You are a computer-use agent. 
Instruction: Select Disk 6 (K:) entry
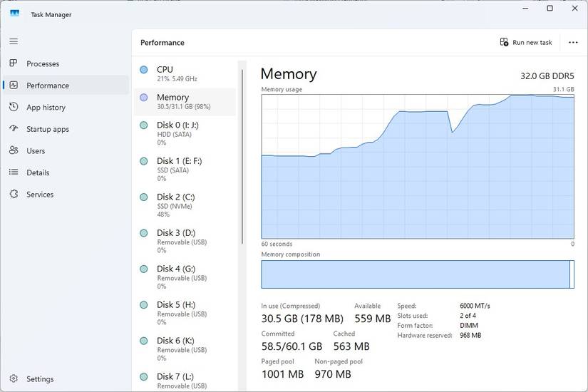185,349
